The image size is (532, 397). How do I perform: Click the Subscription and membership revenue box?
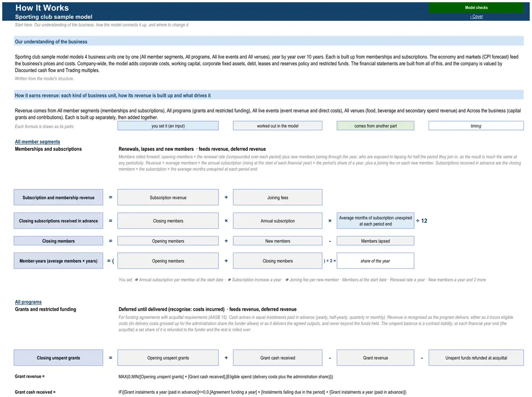pyautogui.click(x=59, y=198)
